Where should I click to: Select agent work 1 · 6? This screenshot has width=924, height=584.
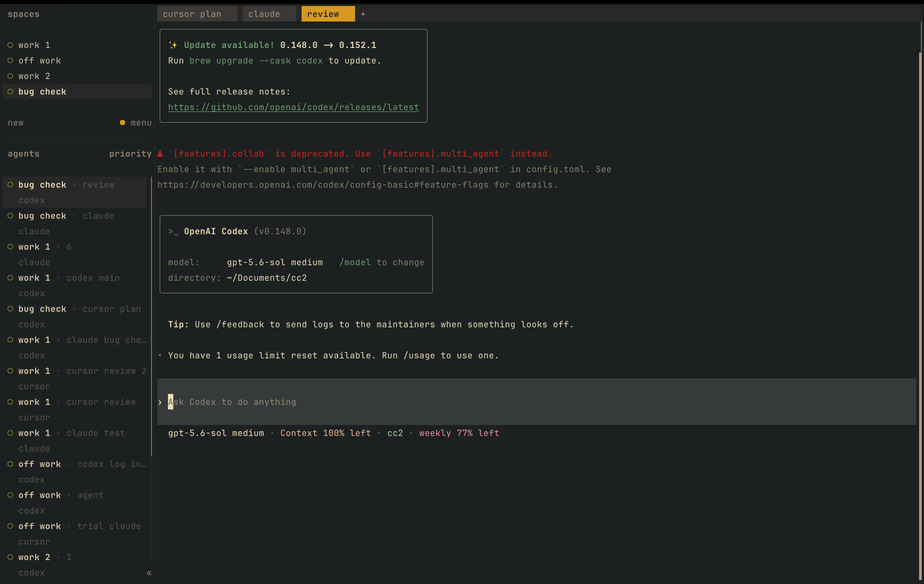[75, 254]
